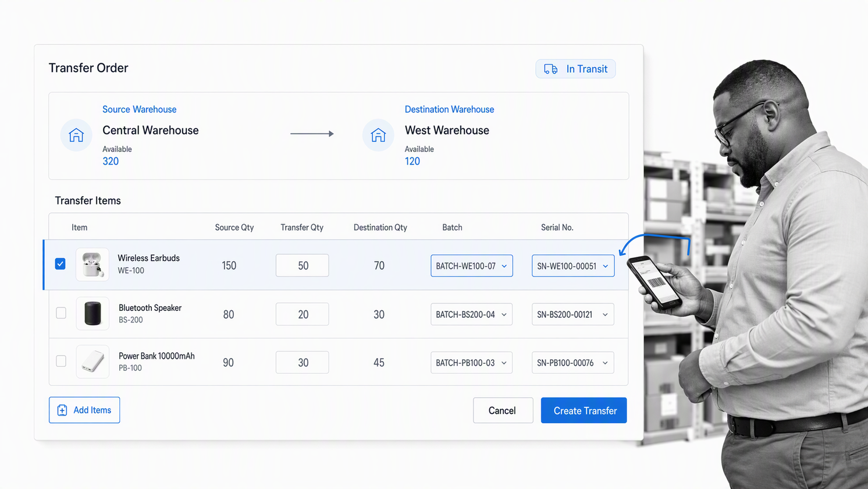Image resolution: width=868 pixels, height=489 pixels.
Task: Click the Transfer Qty column header
Action: point(302,228)
